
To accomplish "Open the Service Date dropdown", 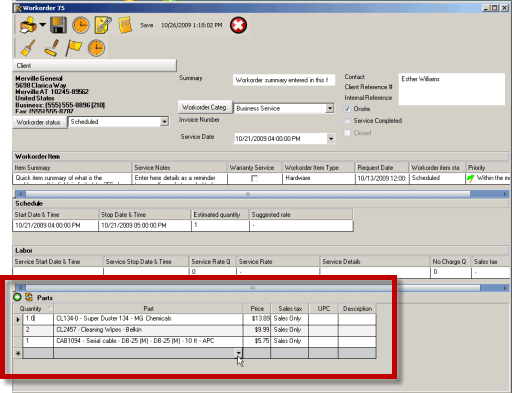I will [x=331, y=138].
